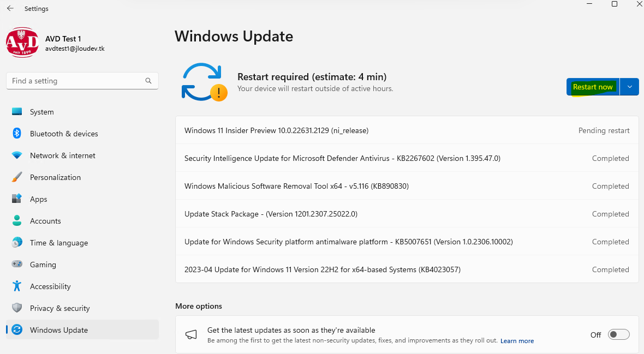Click the Accounts person icon
The height and width of the screenshot is (354, 644).
click(x=17, y=220)
